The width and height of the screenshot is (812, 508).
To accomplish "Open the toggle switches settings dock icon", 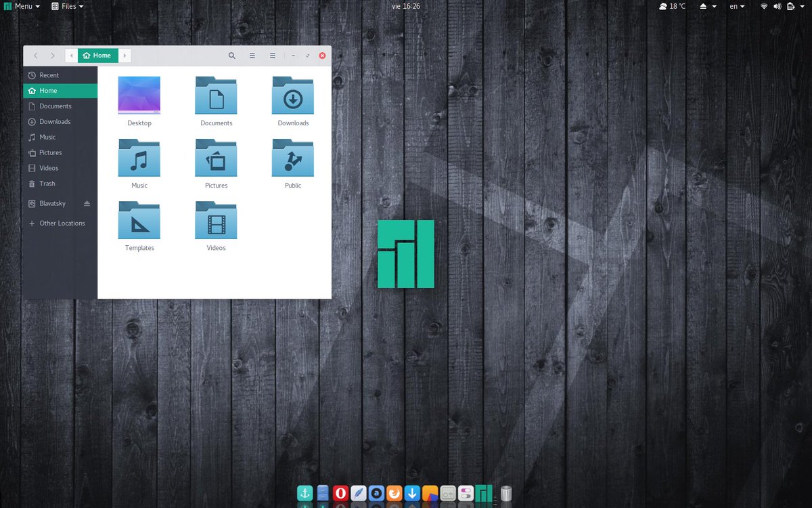I will click(466, 493).
